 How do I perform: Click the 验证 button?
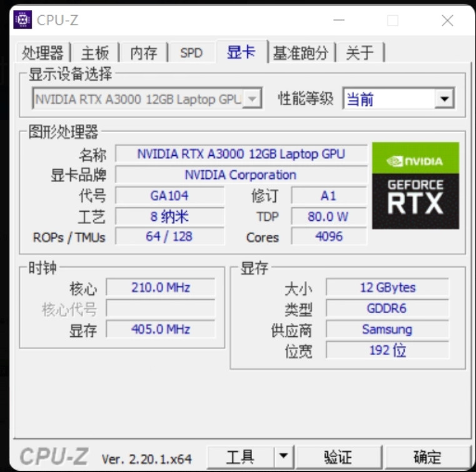(x=338, y=457)
